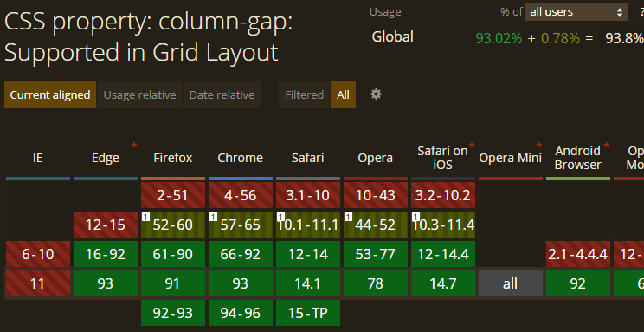The height and width of the screenshot is (332, 644).
Task: Click the 'Global' usage label
Action: (x=393, y=37)
